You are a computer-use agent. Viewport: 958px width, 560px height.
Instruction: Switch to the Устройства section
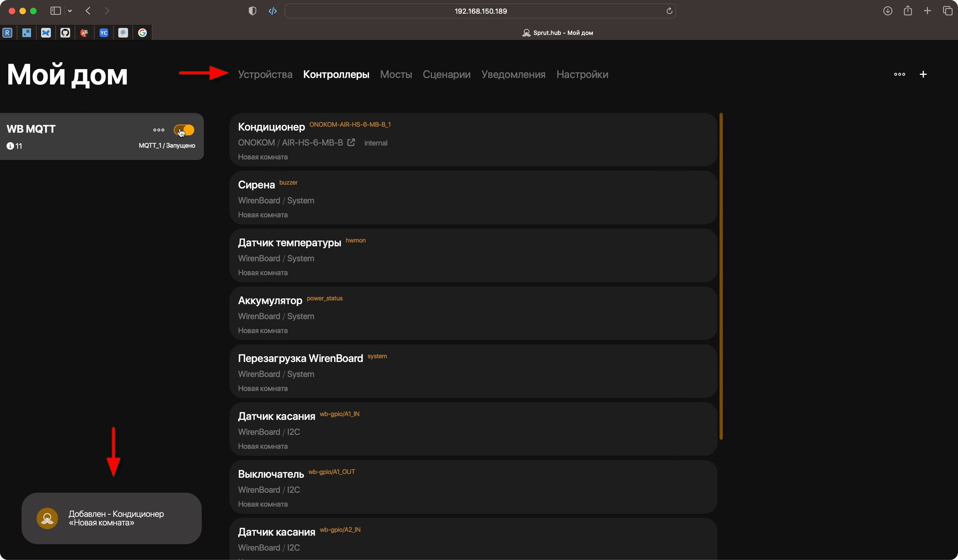pyautogui.click(x=265, y=74)
